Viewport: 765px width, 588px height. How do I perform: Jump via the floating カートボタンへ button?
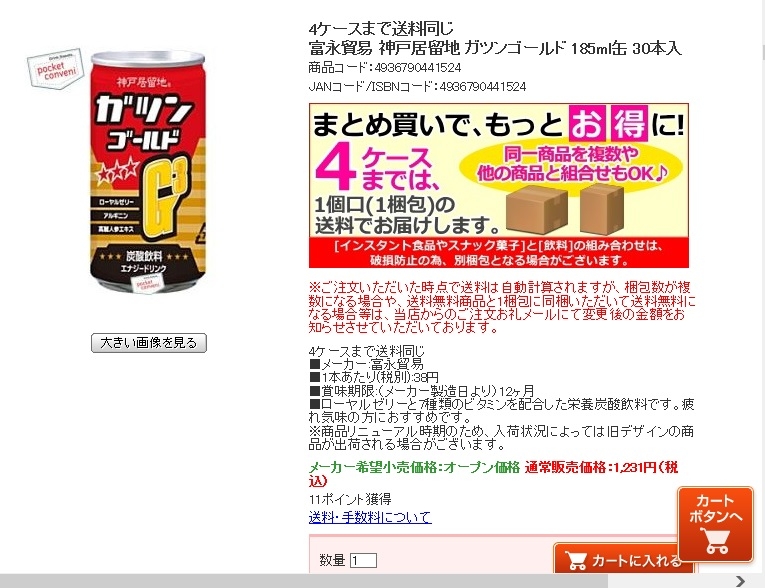coord(716,525)
